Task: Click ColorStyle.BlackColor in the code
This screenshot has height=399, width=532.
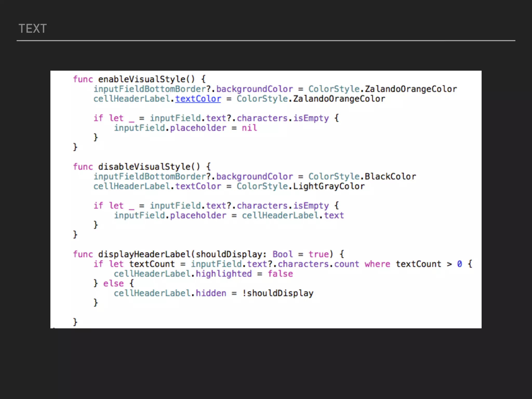Action: pyautogui.click(x=362, y=177)
